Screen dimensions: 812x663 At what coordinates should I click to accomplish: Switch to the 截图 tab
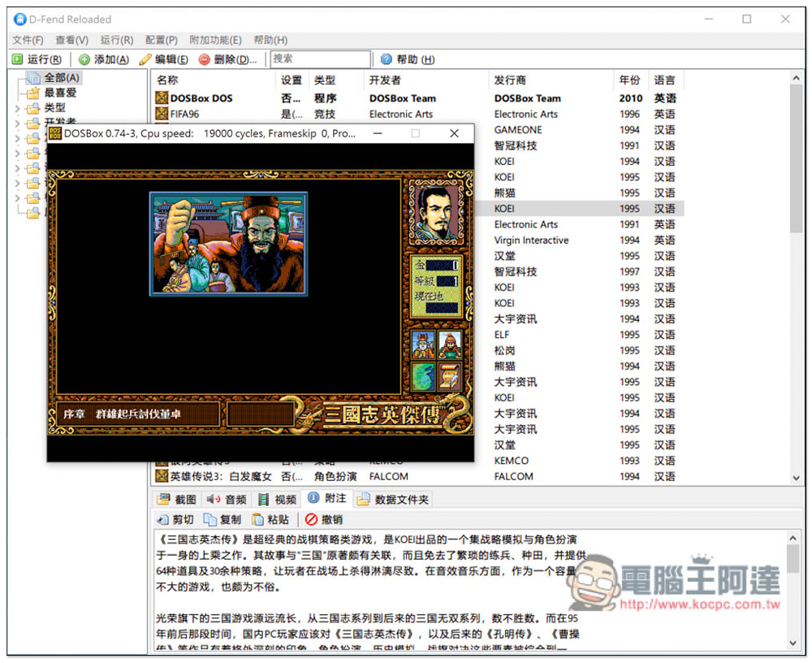click(x=177, y=499)
